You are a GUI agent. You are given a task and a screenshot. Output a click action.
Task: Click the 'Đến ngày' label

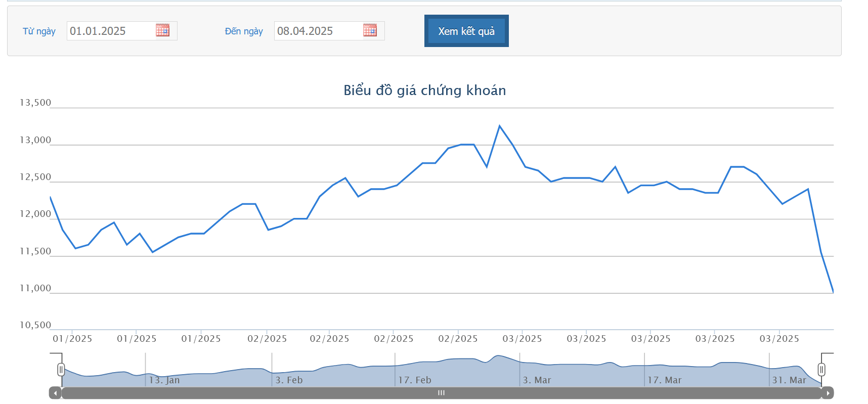(244, 31)
